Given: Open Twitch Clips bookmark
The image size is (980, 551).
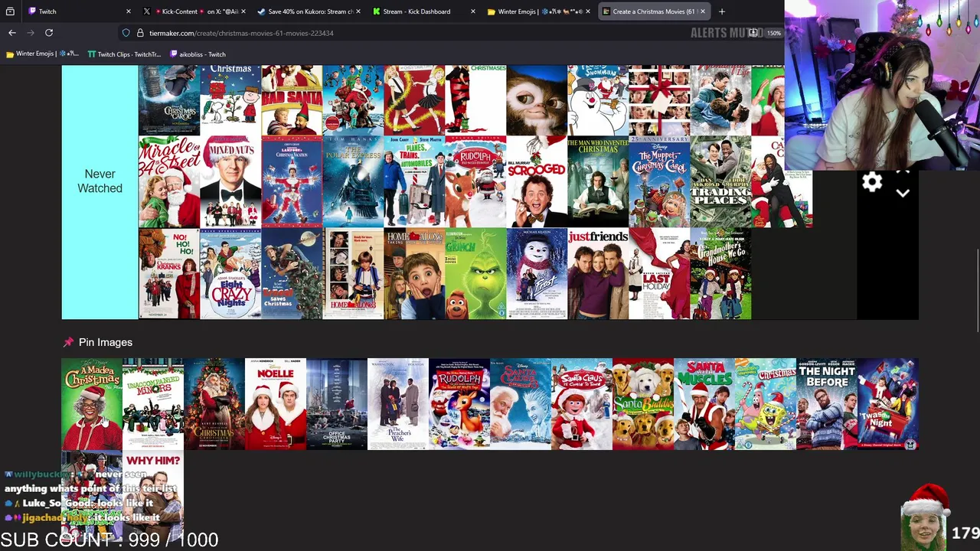Looking at the screenshot, I should (124, 54).
